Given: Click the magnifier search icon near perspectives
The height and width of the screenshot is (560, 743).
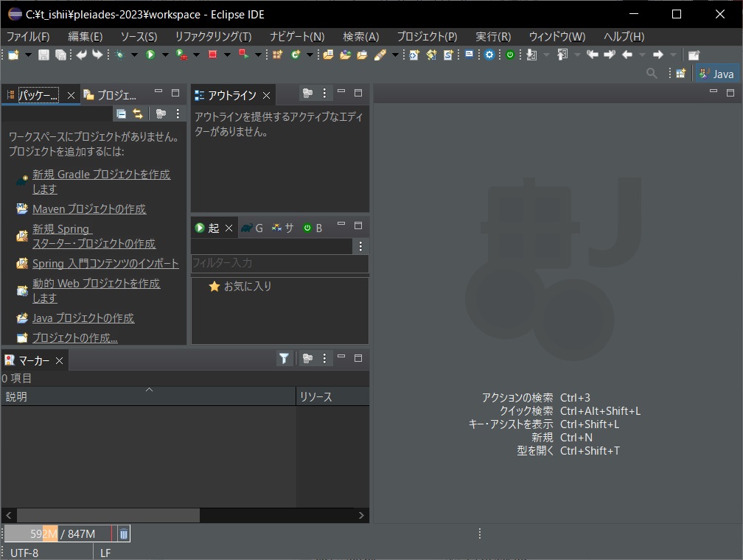Looking at the screenshot, I should tap(652, 74).
